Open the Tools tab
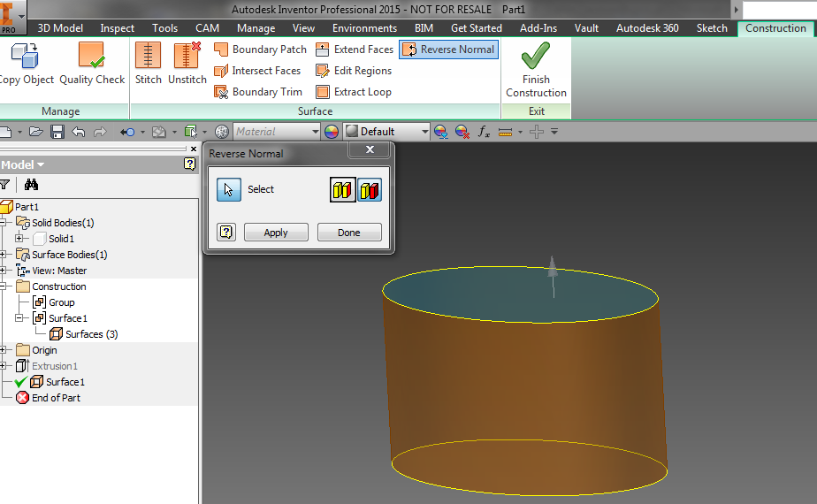 [x=164, y=28]
